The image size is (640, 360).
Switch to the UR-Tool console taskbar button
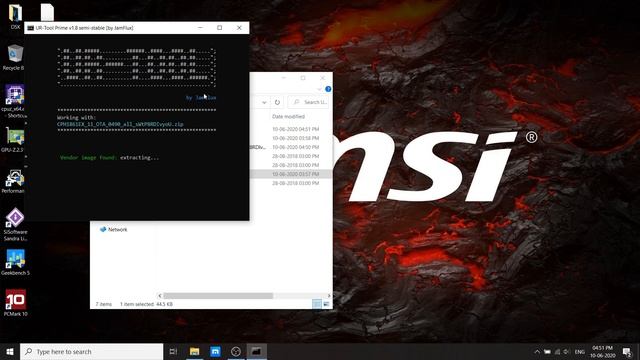pyautogui.click(x=256, y=351)
